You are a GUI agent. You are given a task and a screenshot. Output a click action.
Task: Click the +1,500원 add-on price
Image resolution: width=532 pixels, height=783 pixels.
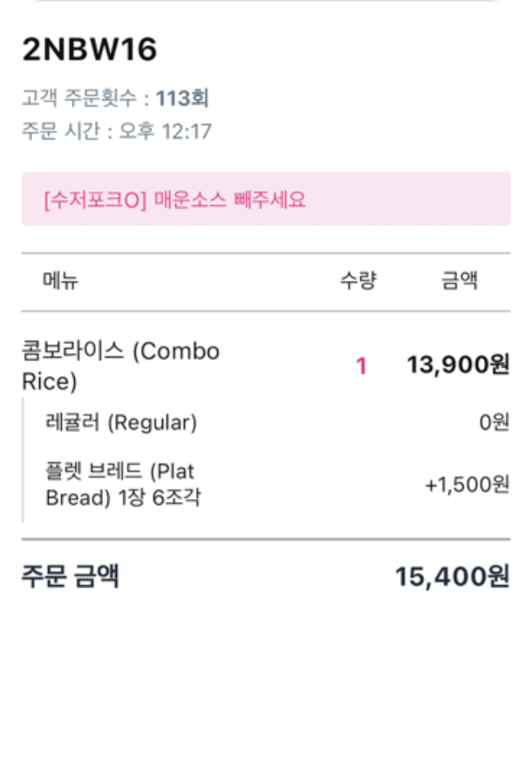(x=467, y=485)
